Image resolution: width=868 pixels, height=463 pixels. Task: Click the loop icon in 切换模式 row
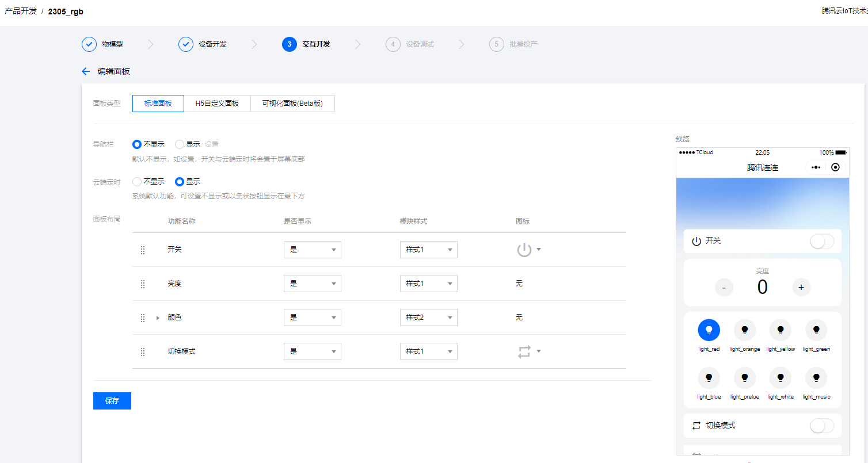click(524, 351)
